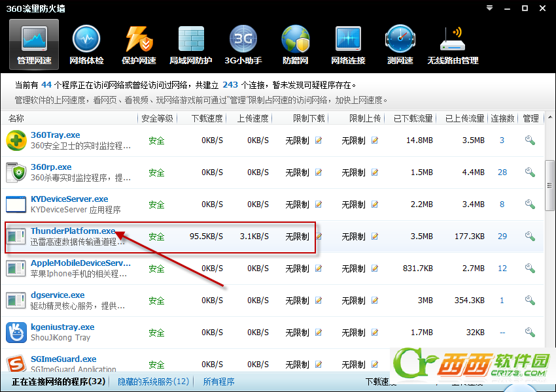
Task: Open kgeniustray.exe program name link
Action: [x=63, y=327]
